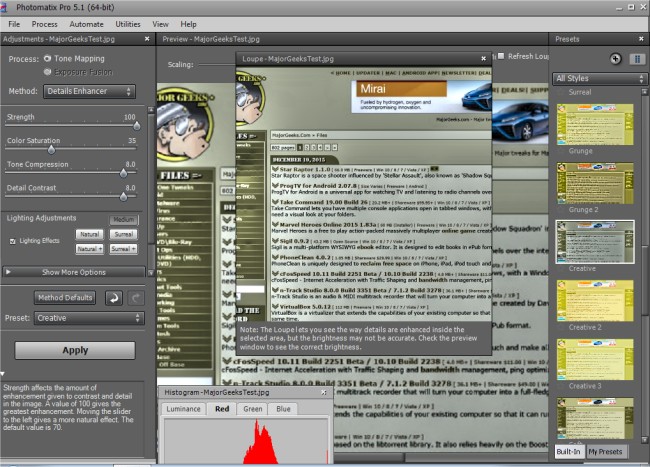The height and width of the screenshot is (467, 650).
Task: Open the Preset dropdown showing Creative
Action: pos(88,318)
